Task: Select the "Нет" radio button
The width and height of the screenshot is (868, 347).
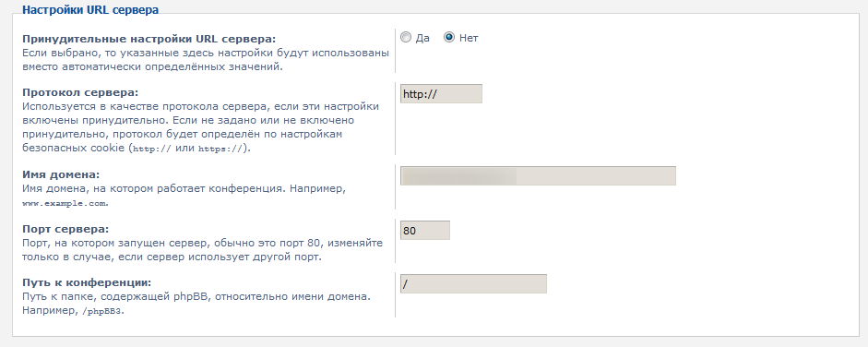Action: point(449,38)
